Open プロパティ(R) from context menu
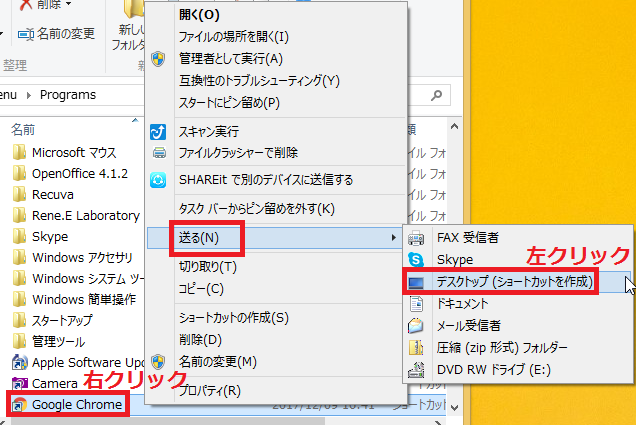The height and width of the screenshot is (425, 636). (x=276, y=391)
